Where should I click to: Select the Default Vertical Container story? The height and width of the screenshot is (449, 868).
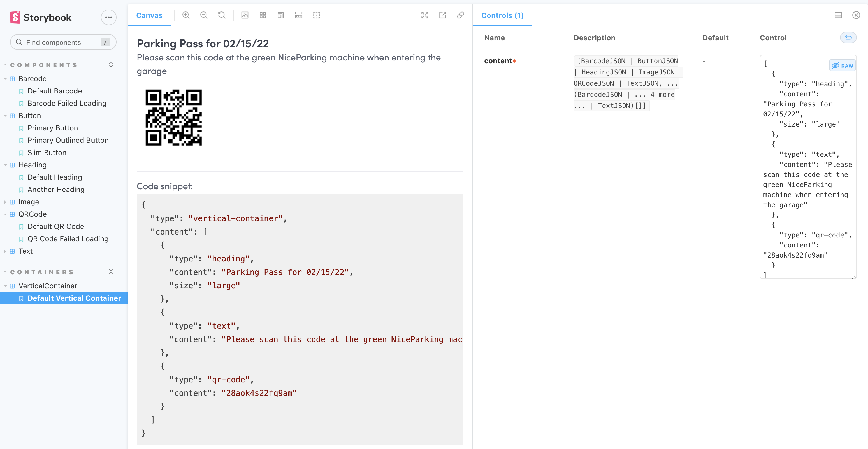click(x=64, y=298)
